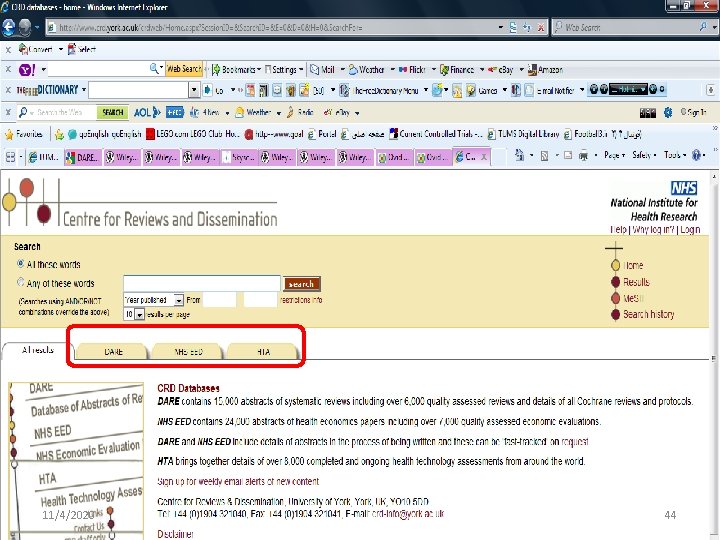
Task: Click the Quick Tabs grid icon
Action: tap(10, 157)
